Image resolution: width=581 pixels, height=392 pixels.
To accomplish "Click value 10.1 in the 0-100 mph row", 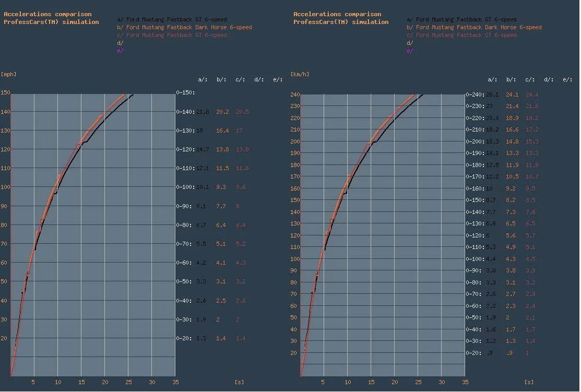I will point(203,187).
